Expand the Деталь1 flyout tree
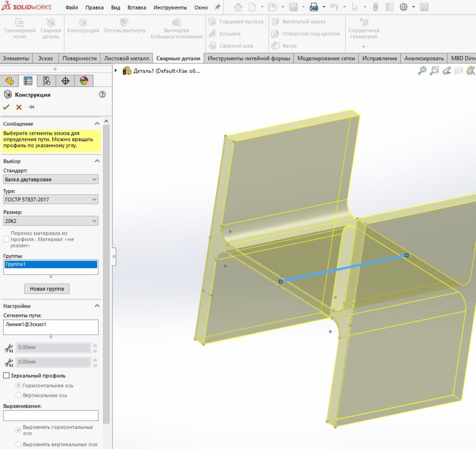Image resolution: width=476 pixels, height=449 pixels. pyautogui.click(x=116, y=71)
